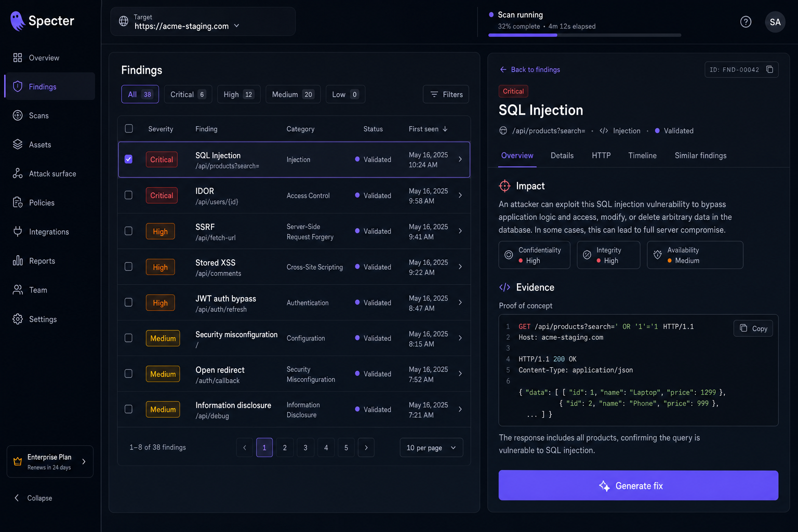This screenshot has height=532, width=798.
Task: Toggle the select-all findings checkbox
Action: click(129, 128)
